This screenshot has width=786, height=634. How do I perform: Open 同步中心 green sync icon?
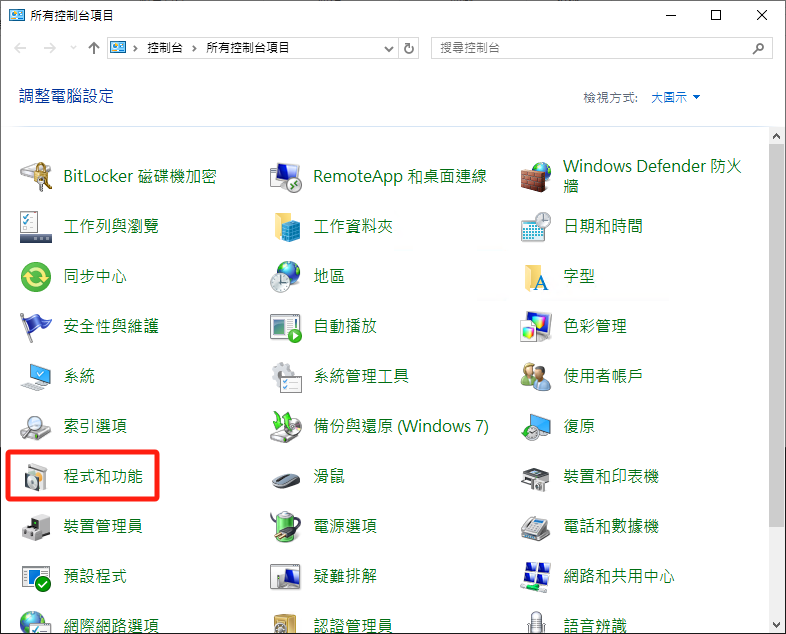tap(36, 277)
